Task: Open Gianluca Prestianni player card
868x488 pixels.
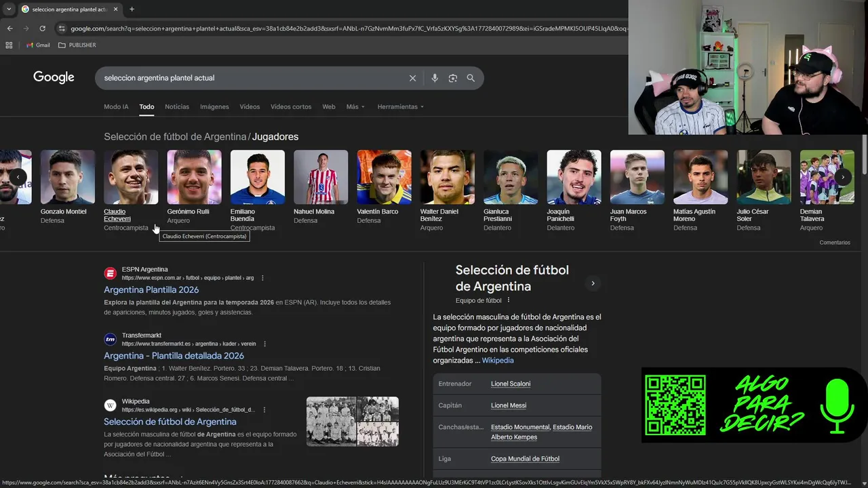Action: 511,190
